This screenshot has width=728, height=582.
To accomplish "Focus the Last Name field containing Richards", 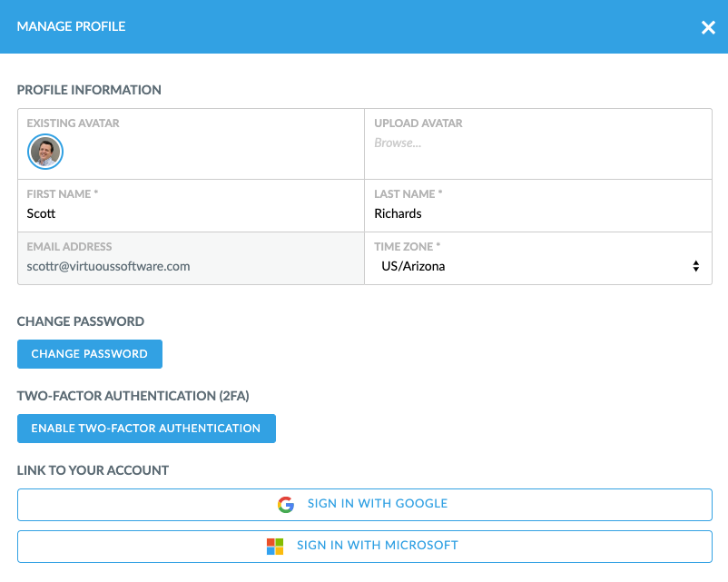I will (x=537, y=214).
